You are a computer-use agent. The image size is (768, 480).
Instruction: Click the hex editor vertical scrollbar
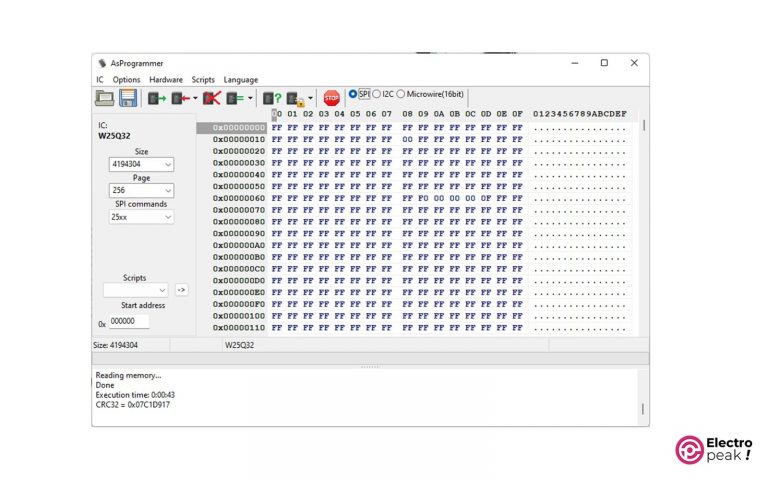[644, 125]
